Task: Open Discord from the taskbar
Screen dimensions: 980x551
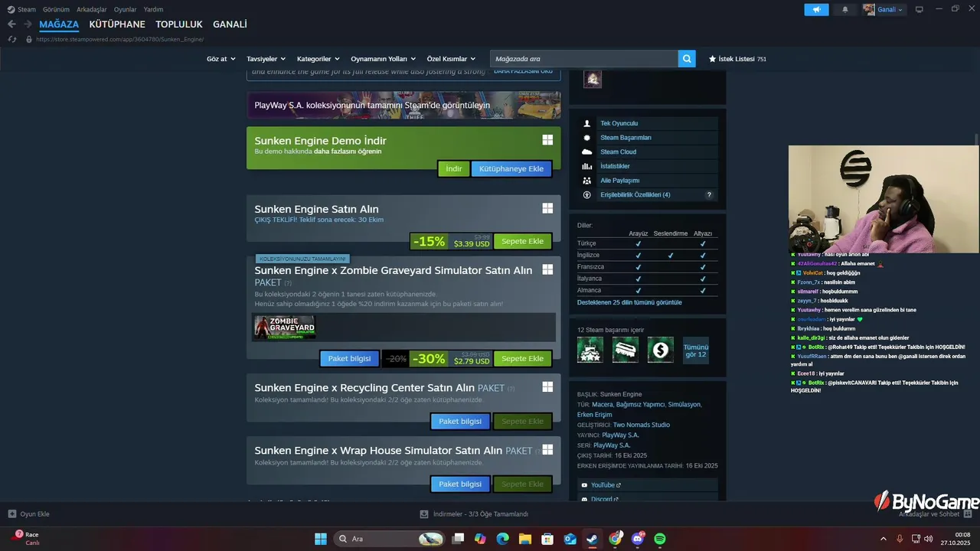Action: coord(638,539)
